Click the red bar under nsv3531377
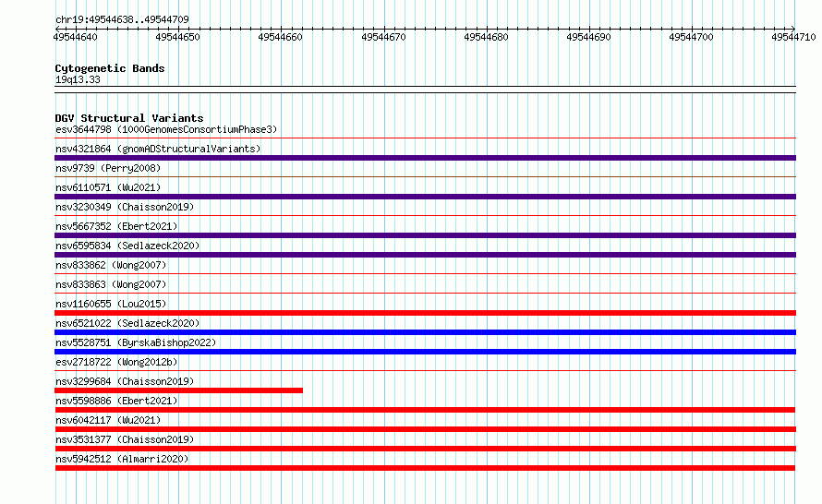This screenshot has height=504, width=822. pyautogui.click(x=425, y=449)
